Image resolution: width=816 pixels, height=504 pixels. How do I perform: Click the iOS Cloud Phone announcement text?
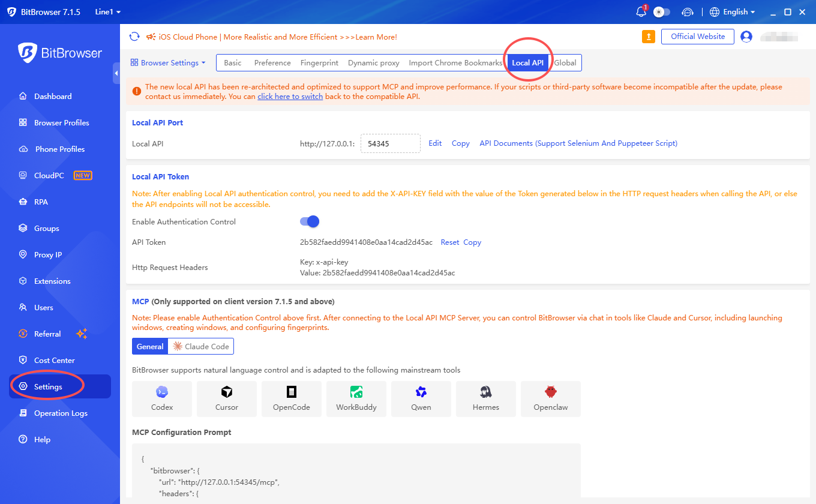pos(278,37)
